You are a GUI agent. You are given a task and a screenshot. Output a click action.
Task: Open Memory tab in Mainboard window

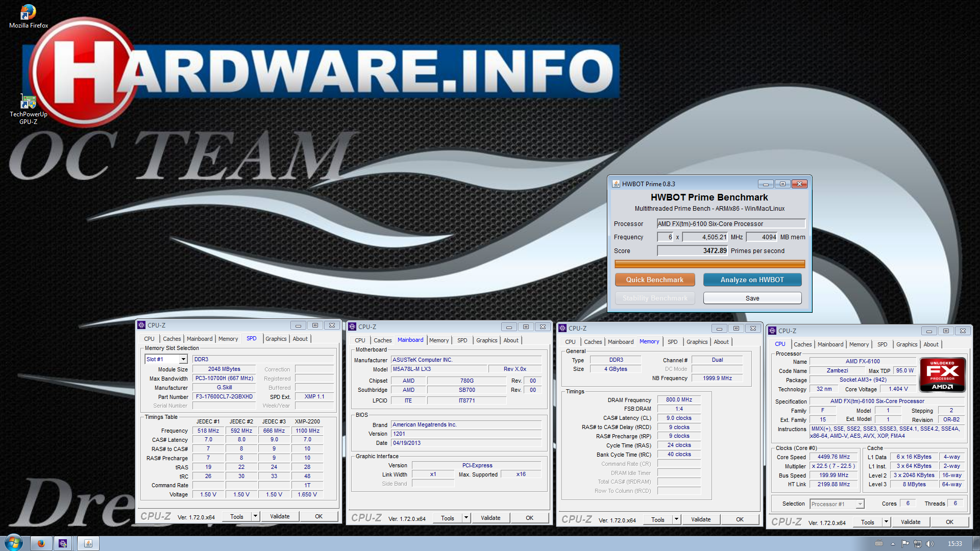(439, 340)
